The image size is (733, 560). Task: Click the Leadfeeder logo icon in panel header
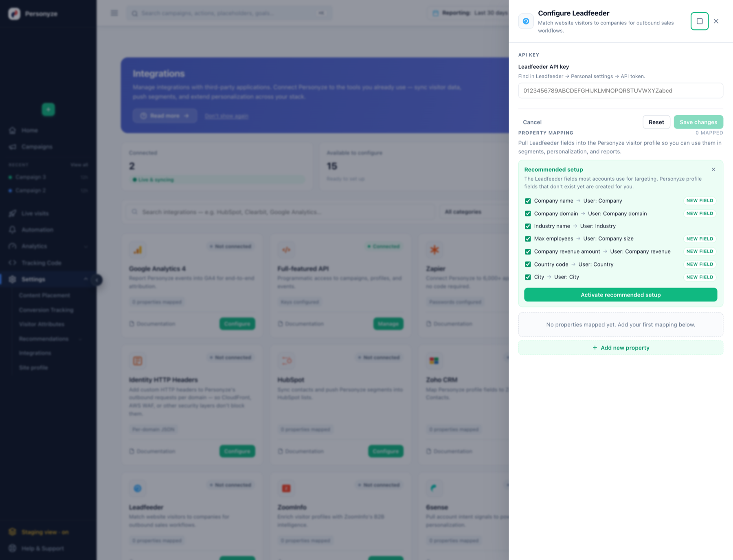pyautogui.click(x=526, y=21)
